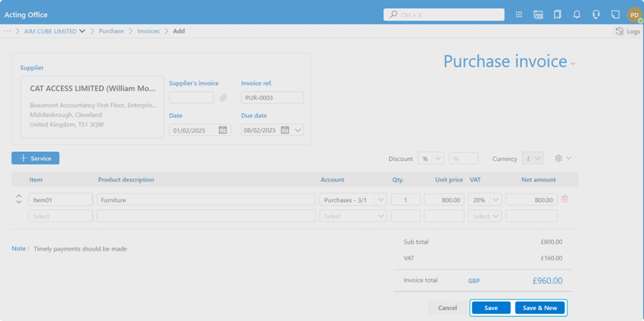Click the bookmarks icon in header
This screenshot has height=321, width=644.
558,14
